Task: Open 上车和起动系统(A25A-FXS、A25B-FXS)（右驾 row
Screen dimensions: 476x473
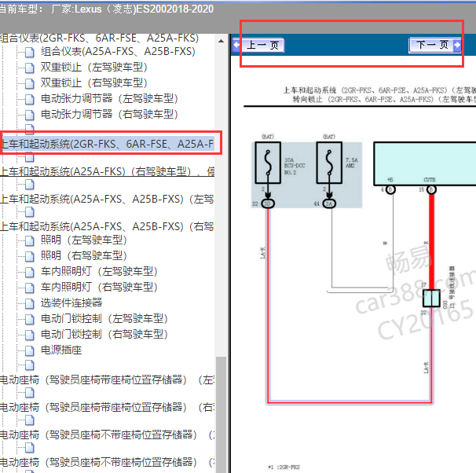Action: 107,226
